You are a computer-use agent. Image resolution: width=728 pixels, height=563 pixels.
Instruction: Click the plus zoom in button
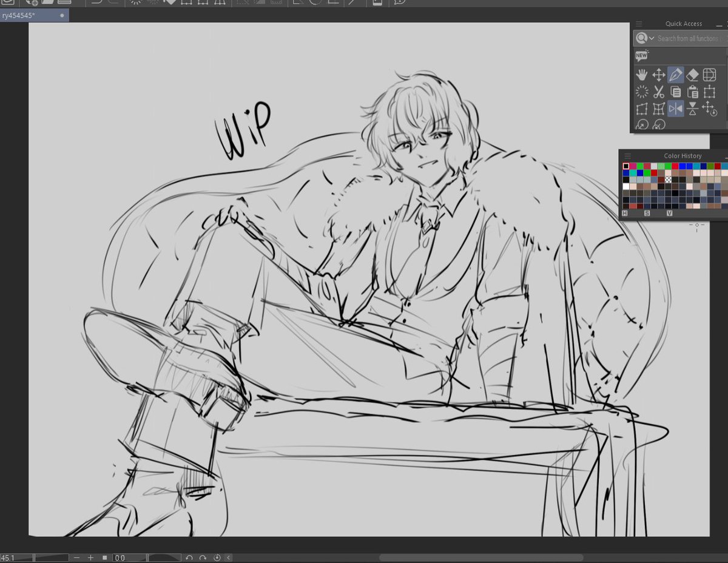pyautogui.click(x=91, y=558)
